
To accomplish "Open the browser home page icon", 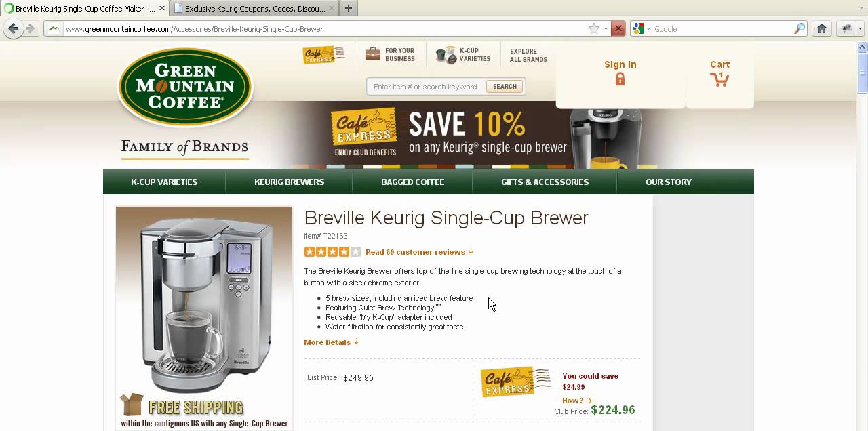I will tap(821, 28).
